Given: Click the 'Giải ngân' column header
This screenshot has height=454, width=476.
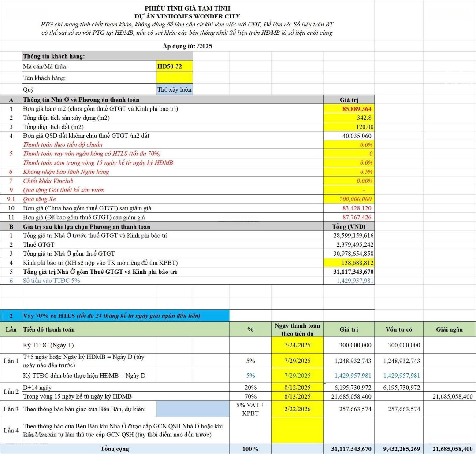Looking at the screenshot, I should pos(449,329).
